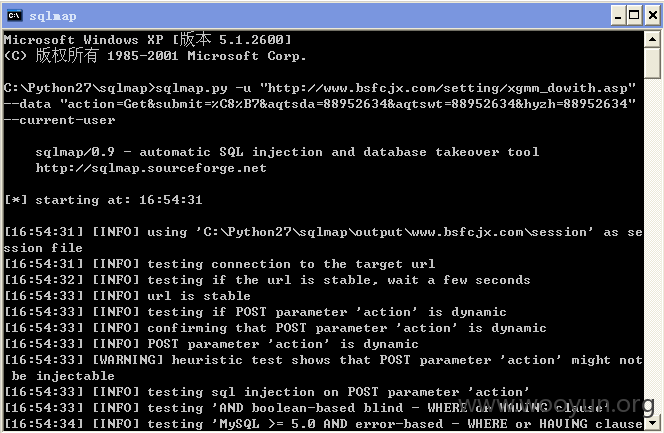Minimize the sqlmap console window
The height and width of the screenshot is (433, 664).
click(618, 16)
